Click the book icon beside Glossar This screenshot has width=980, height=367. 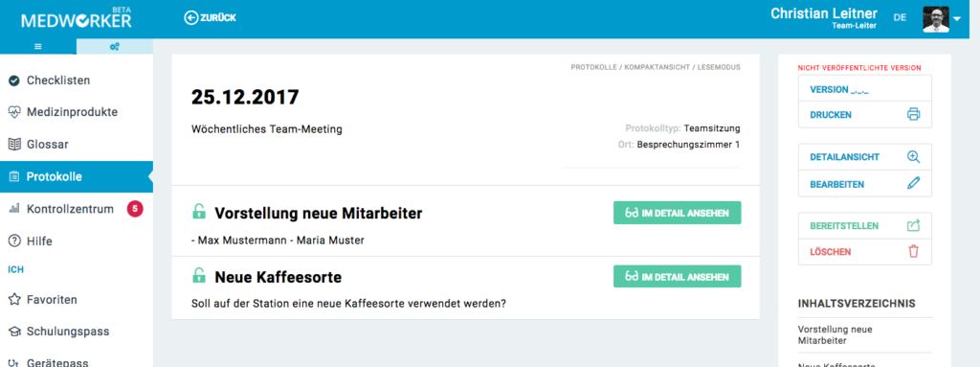click(x=13, y=145)
